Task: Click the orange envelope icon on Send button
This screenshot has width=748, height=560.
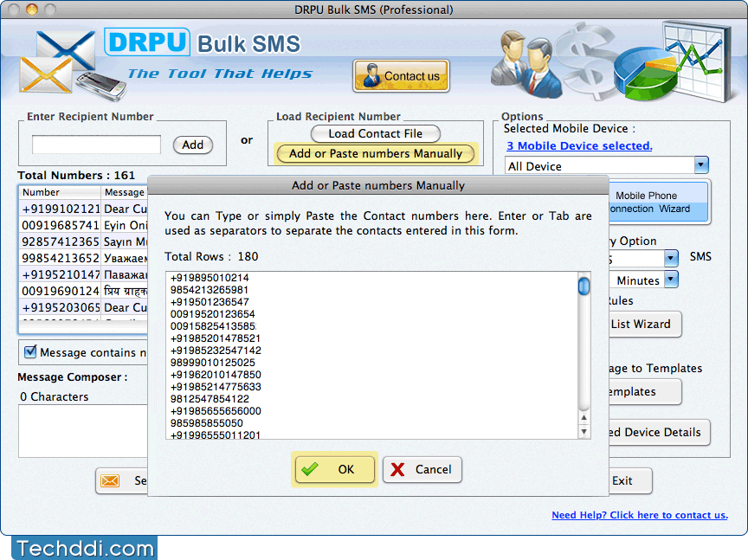Action: (x=110, y=480)
